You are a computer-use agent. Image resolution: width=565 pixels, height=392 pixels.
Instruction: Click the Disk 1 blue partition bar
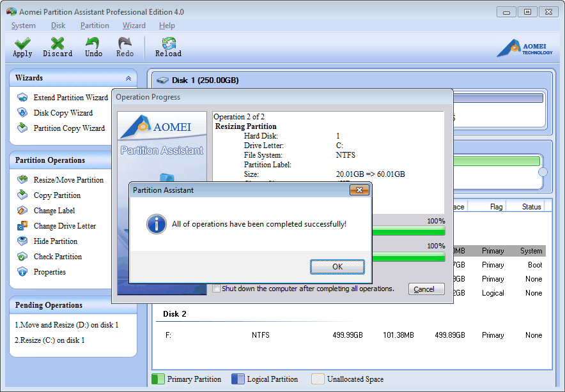pos(499,98)
